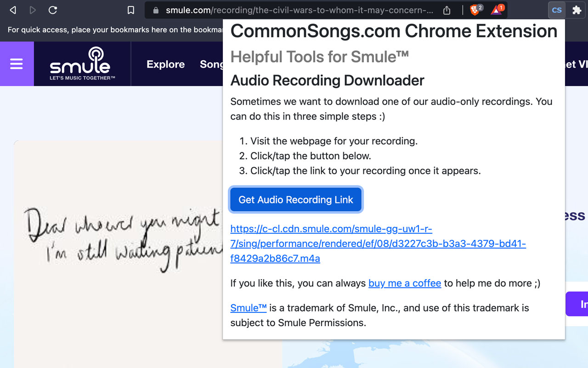This screenshot has width=588, height=368.
Task: Click the Get Audio Recording Link button
Action: tap(296, 199)
